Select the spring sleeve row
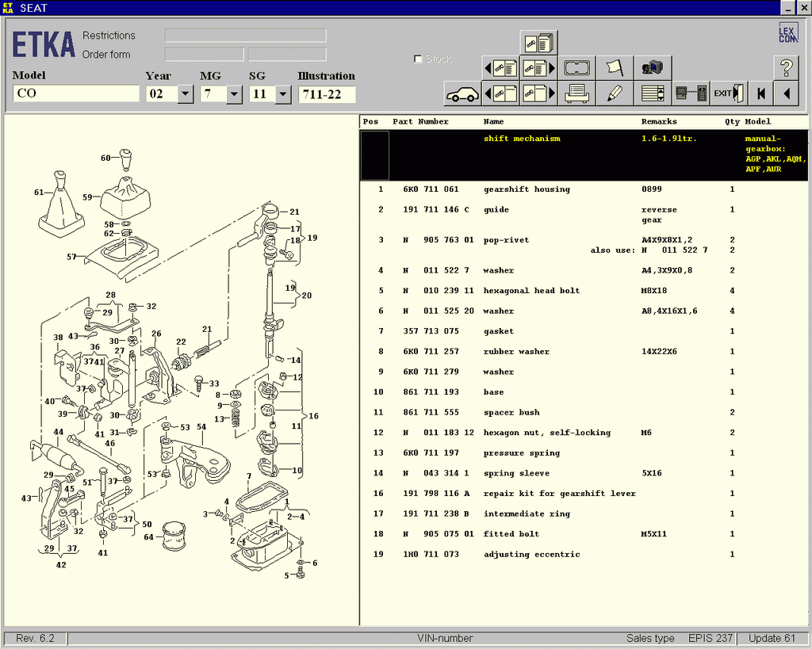This screenshot has height=649, width=812. click(584, 473)
